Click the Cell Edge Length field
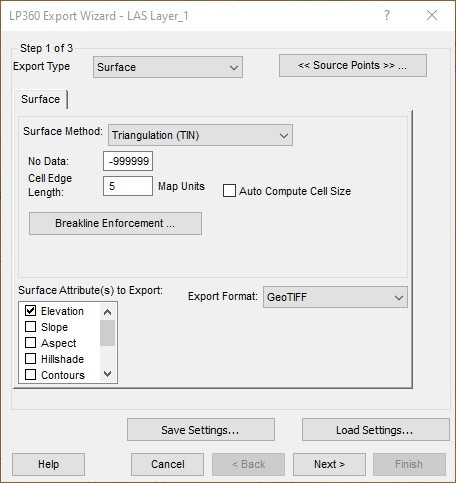 [128, 186]
